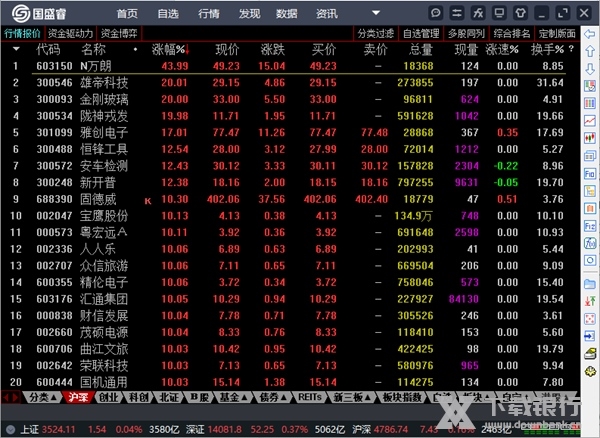Click the 综合排名 button
600x438 pixels.
pyautogui.click(x=512, y=34)
